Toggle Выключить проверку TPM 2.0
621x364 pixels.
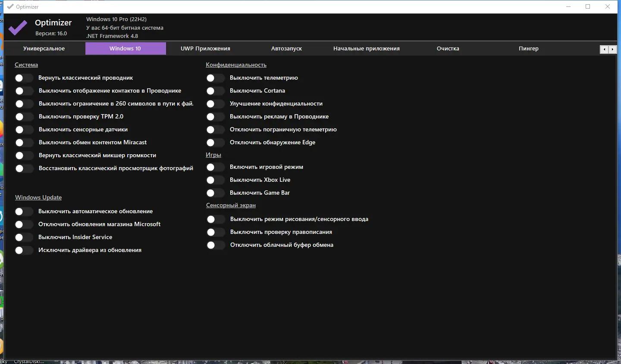(x=24, y=117)
